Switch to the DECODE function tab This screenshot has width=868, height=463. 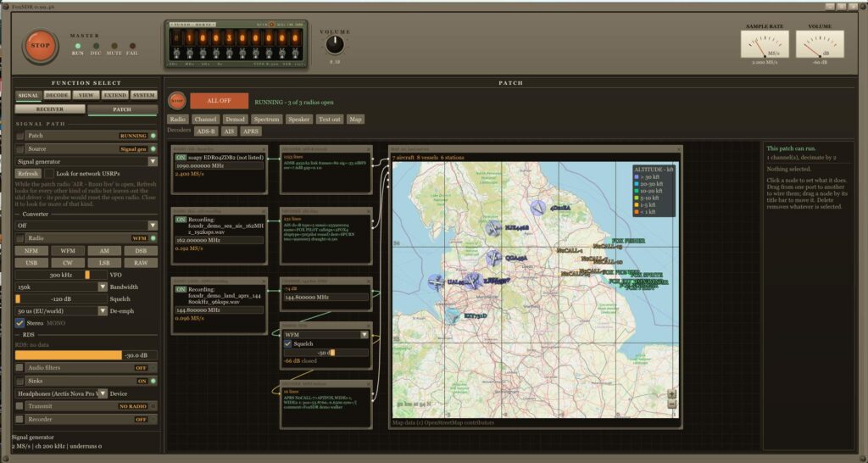click(57, 95)
